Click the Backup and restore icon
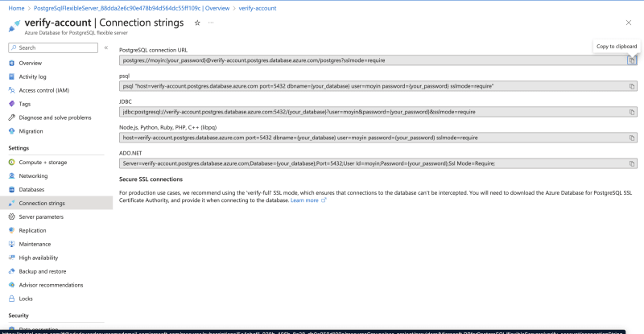Image resolution: width=644 pixels, height=334 pixels. pyautogui.click(x=11, y=271)
